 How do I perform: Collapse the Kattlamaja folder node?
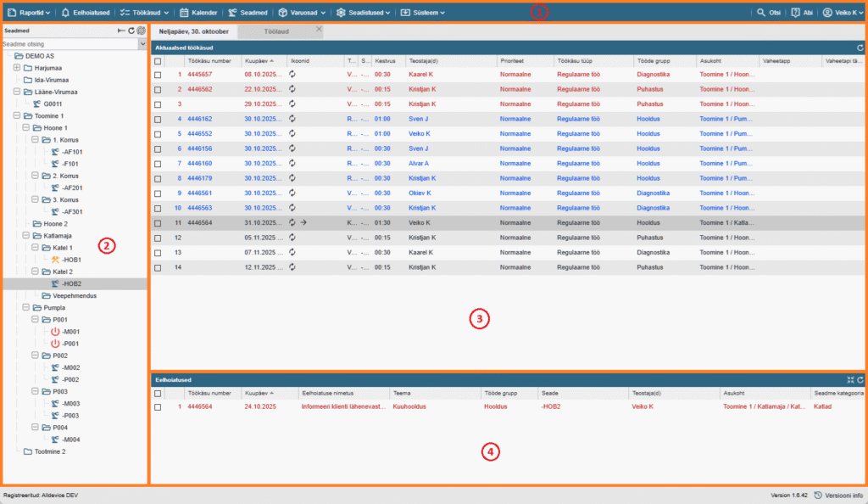[x=26, y=236]
